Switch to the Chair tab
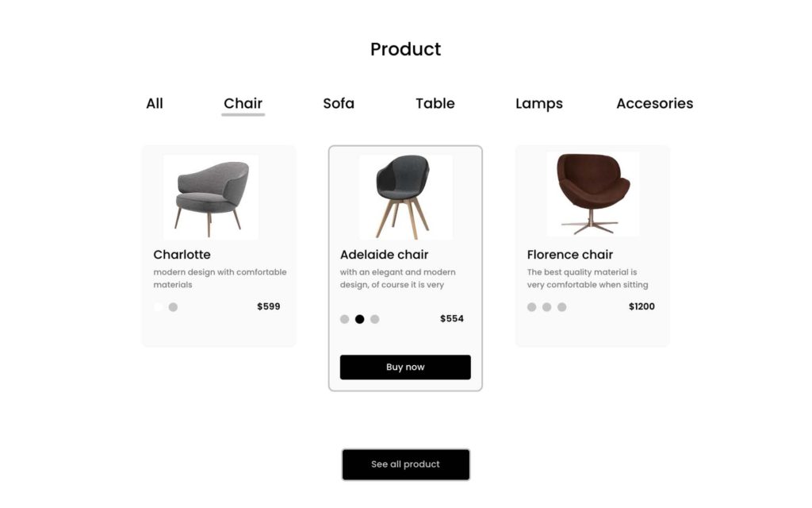 (243, 103)
